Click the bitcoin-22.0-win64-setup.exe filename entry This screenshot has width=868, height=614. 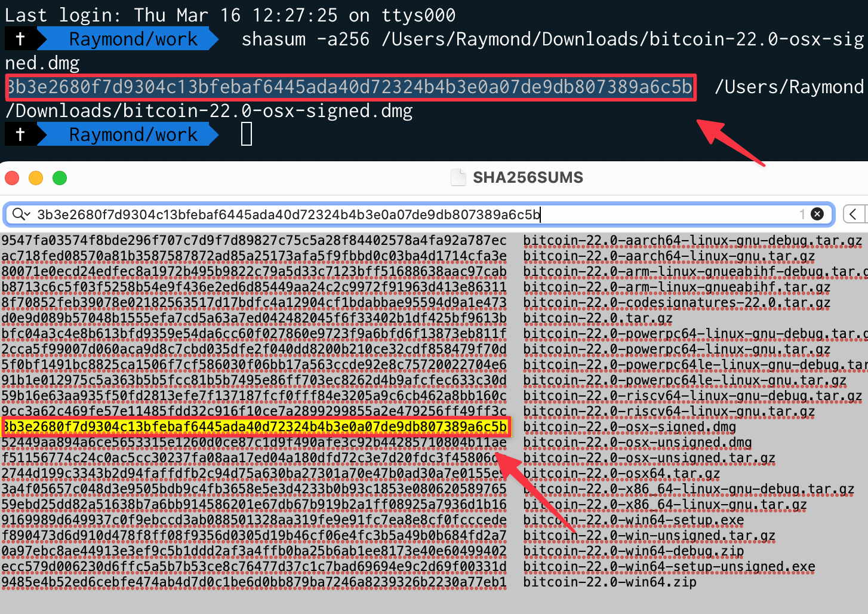[x=633, y=520]
